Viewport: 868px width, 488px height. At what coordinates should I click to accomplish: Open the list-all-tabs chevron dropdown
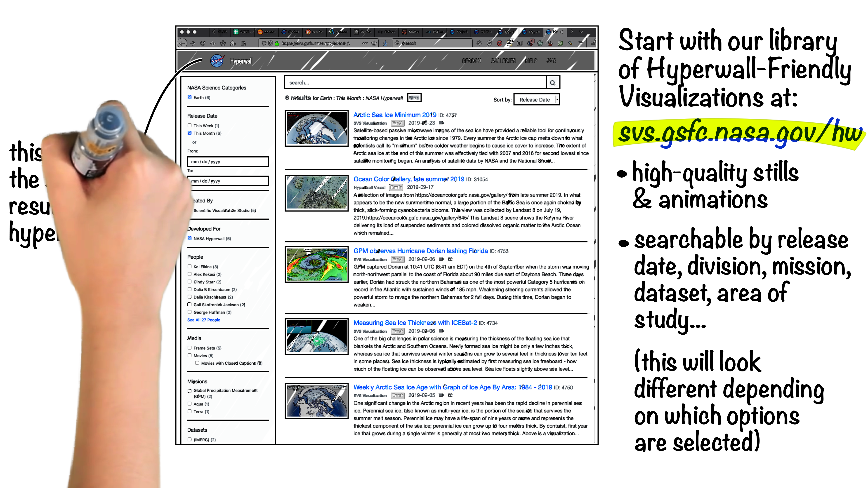[581, 32]
